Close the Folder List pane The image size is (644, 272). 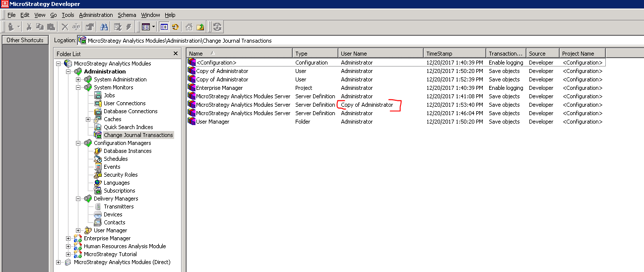click(x=176, y=53)
